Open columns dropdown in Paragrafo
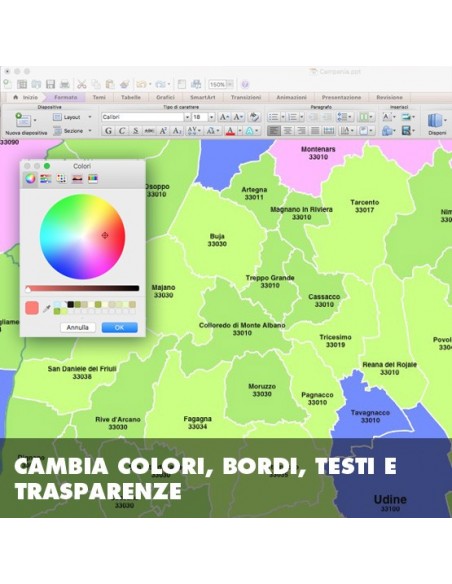Screen dimensions: 452x584 click(x=365, y=117)
